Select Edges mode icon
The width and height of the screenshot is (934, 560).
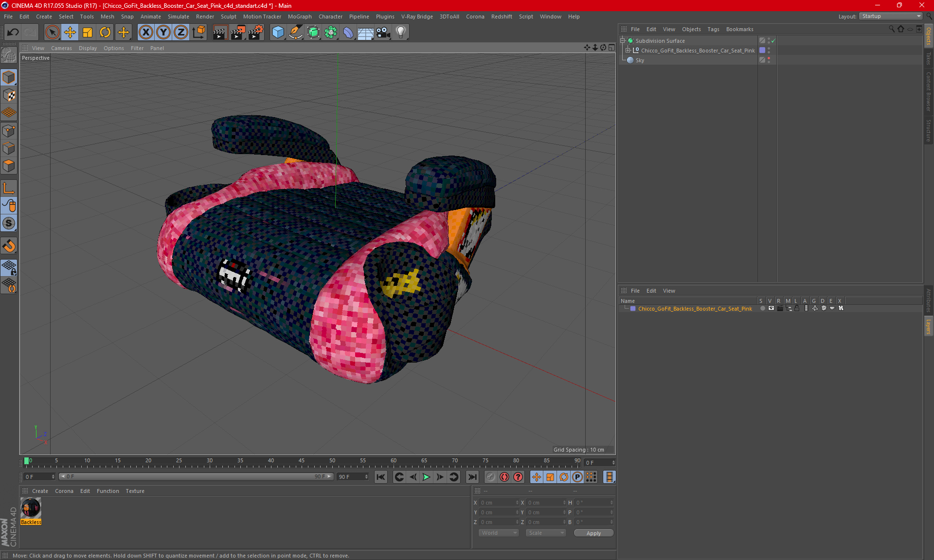pyautogui.click(x=9, y=148)
